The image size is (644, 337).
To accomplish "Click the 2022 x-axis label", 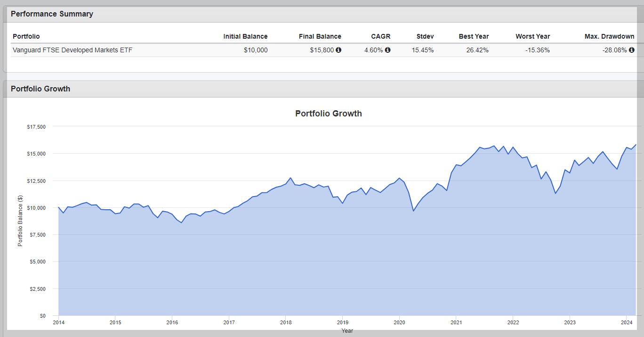I will point(513,323).
